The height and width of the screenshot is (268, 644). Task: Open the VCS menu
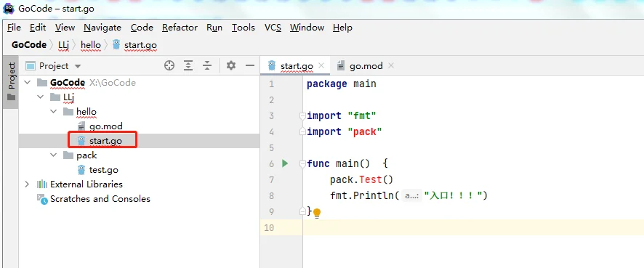coord(273,28)
